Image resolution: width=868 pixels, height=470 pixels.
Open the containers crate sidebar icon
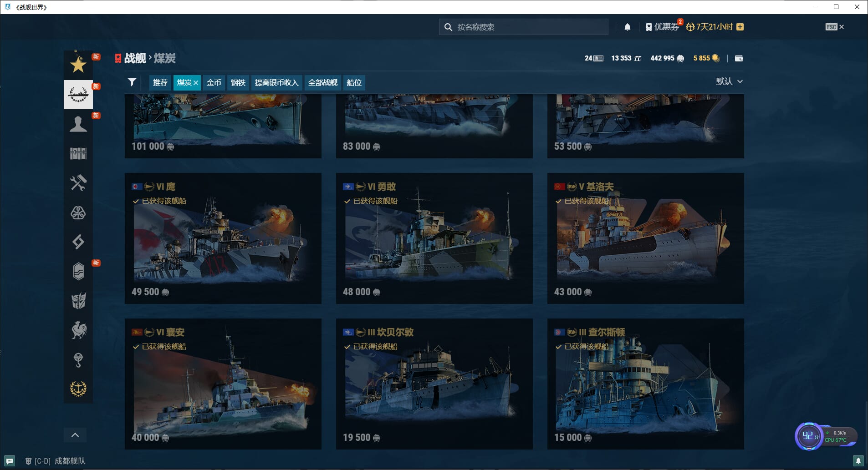coord(78,154)
